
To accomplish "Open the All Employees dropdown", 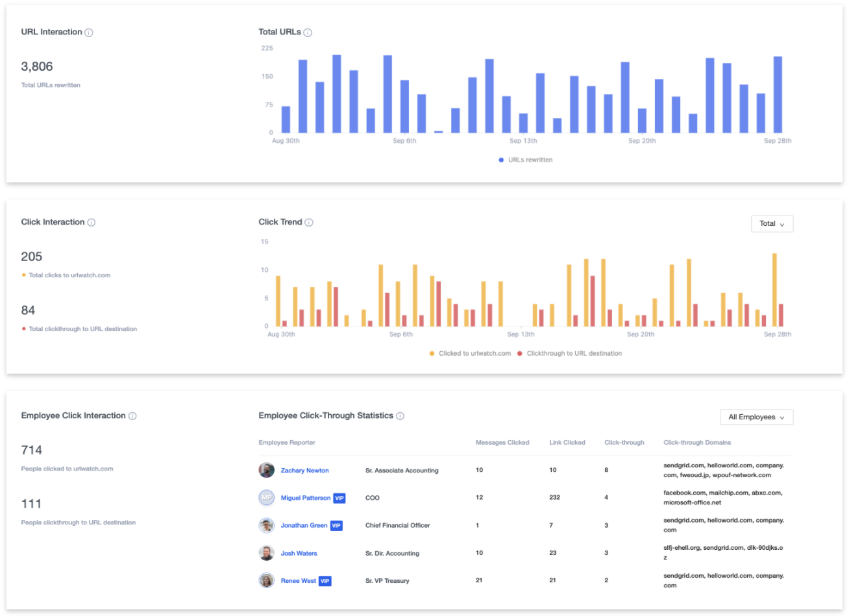I will point(757,417).
